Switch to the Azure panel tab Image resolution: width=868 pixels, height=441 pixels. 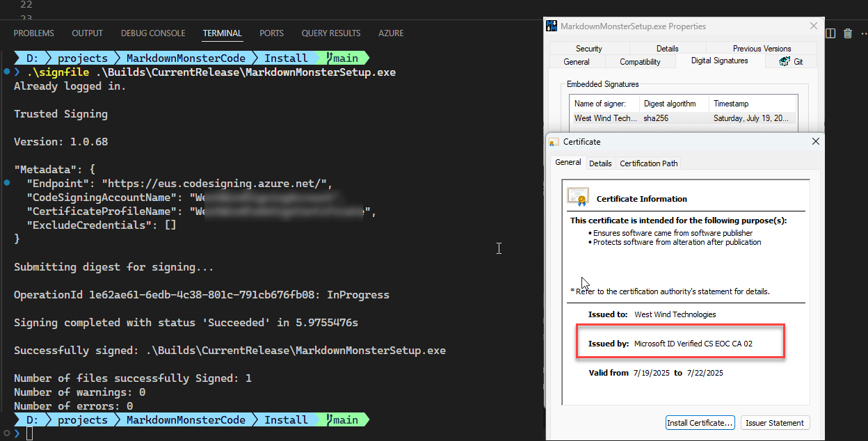point(391,33)
